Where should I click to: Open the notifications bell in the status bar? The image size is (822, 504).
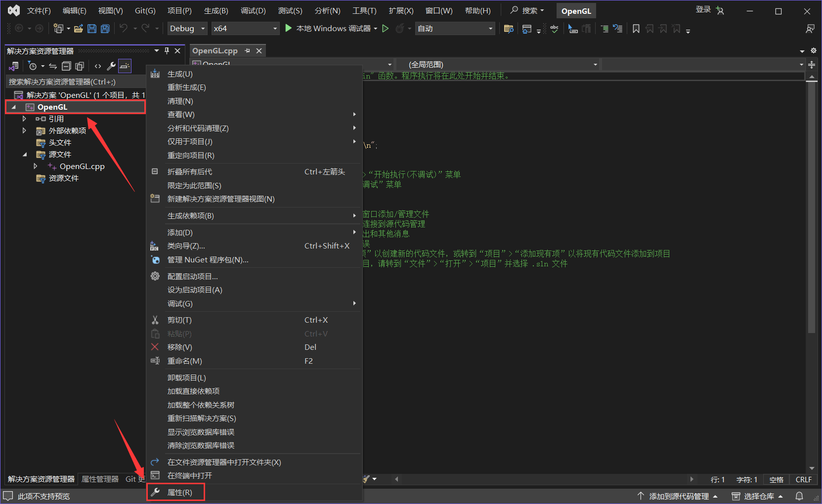point(799,496)
